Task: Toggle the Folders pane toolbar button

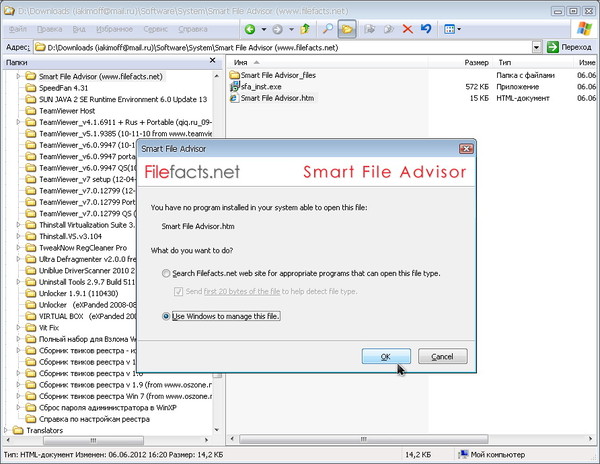Action: (x=347, y=29)
